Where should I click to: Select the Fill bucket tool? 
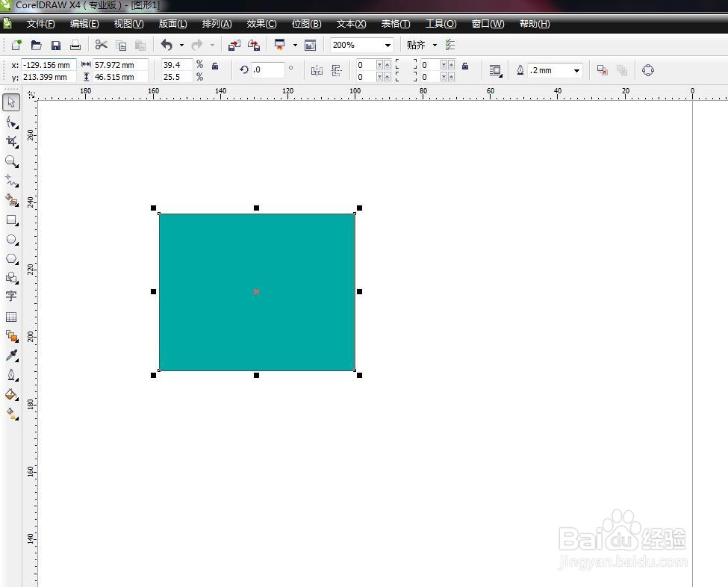point(12,394)
